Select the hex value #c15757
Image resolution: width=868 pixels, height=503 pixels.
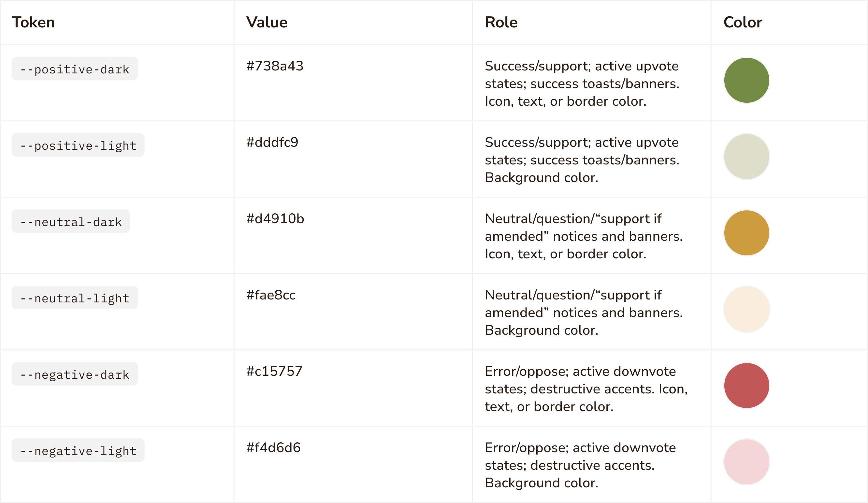tap(275, 371)
